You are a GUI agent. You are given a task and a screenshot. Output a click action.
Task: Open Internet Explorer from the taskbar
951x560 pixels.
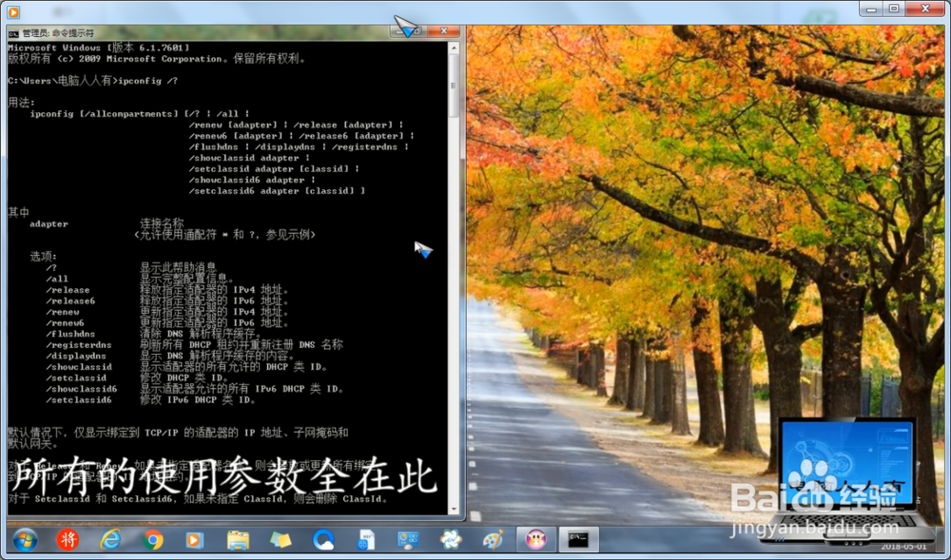(x=109, y=539)
